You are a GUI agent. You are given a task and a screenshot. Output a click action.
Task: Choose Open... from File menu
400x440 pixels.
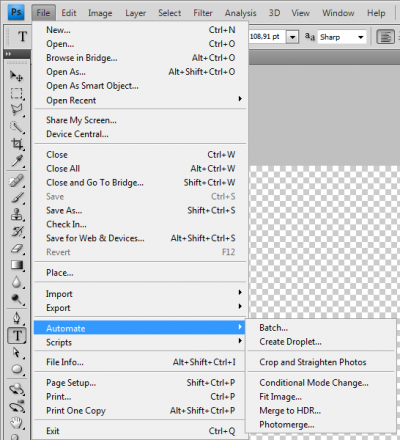click(140, 44)
